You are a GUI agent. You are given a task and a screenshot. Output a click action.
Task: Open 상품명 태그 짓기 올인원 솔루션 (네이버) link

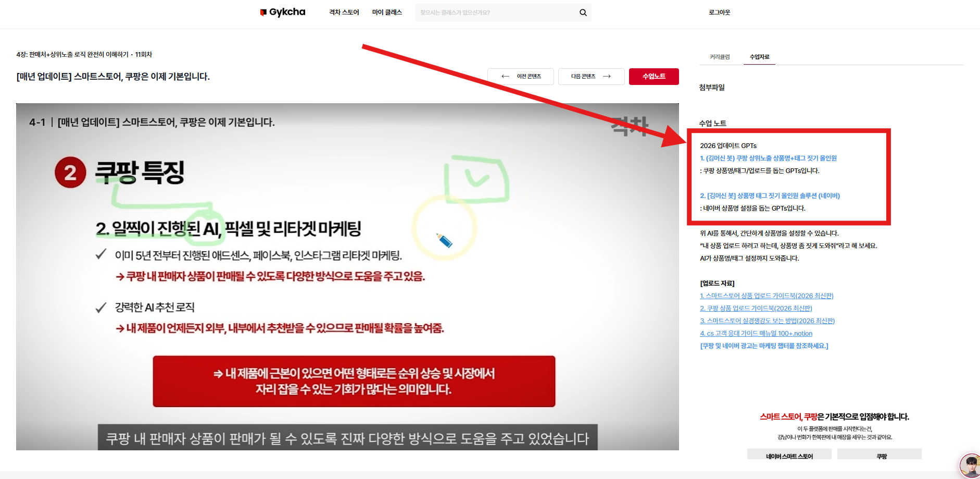coord(770,195)
